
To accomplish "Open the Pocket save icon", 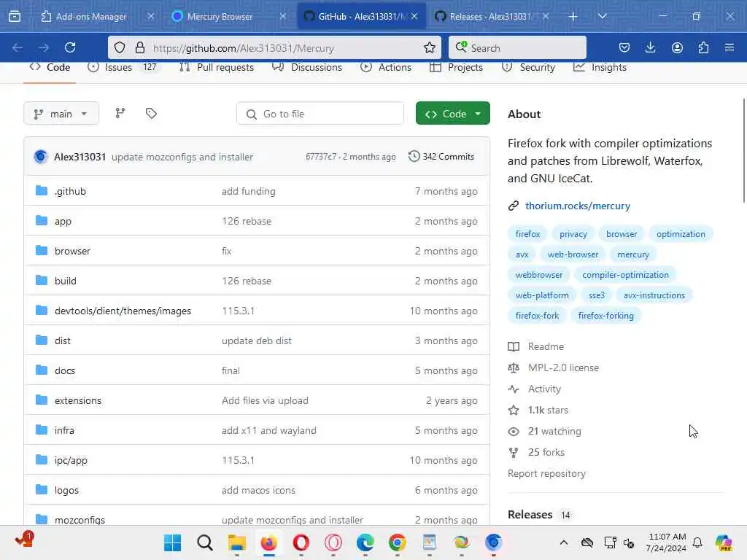I will point(624,47).
